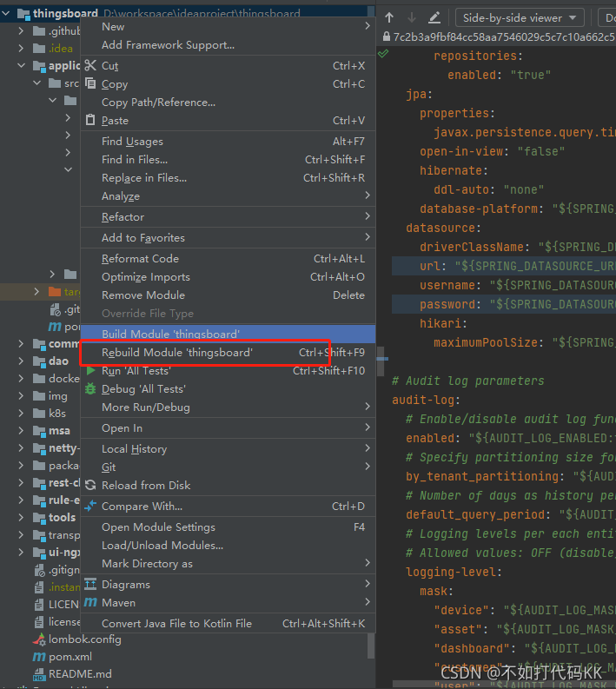Collapse the thingsboard root node
616x689 pixels.
pyautogui.click(x=6, y=14)
